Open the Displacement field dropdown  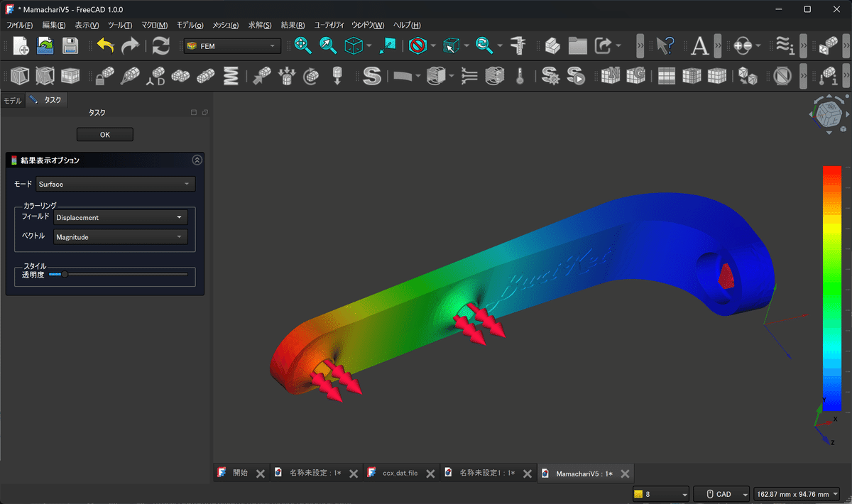pyautogui.click(x=121, y=217)
